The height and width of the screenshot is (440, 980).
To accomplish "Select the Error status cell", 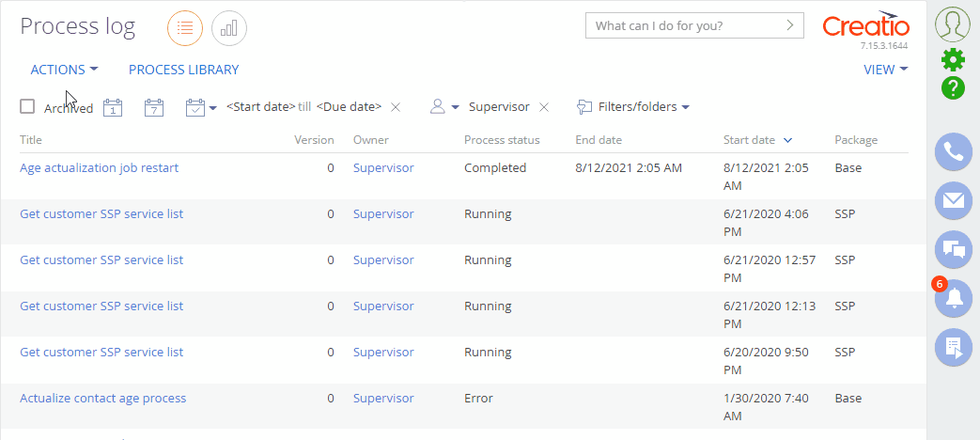I will [478, 398].
